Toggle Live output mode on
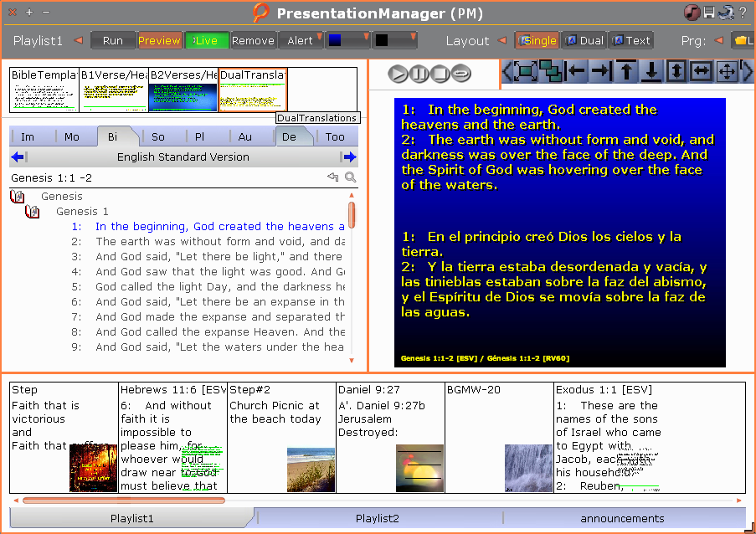Screen dimensions: 756x534 pyautogui.click(x=207, y=39)
